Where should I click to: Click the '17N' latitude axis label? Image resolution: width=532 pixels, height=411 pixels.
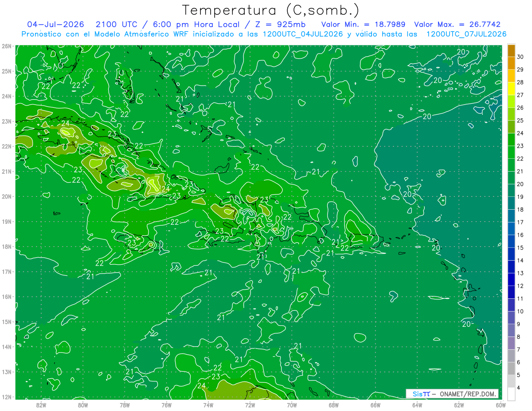coord(7,271)
